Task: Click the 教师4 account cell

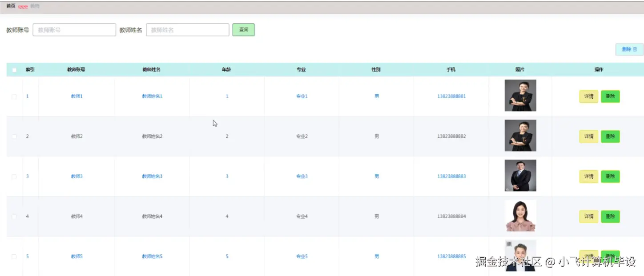Action: pyautogui.click(x=77, y=216)
